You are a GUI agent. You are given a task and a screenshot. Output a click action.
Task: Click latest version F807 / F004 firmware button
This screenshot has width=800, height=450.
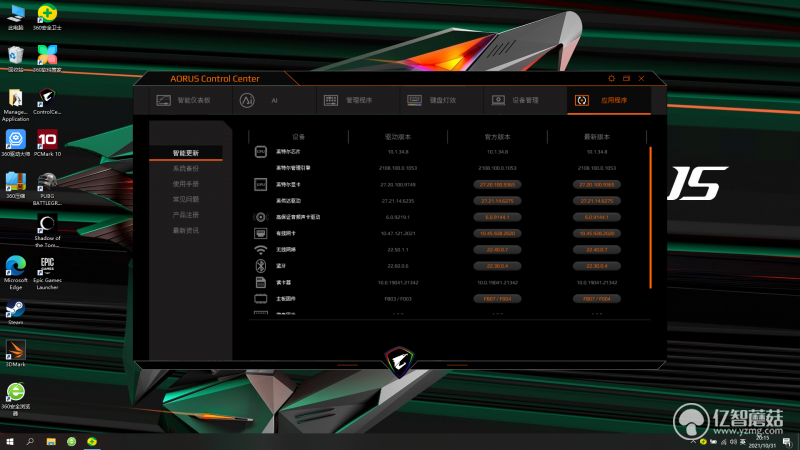597,299
